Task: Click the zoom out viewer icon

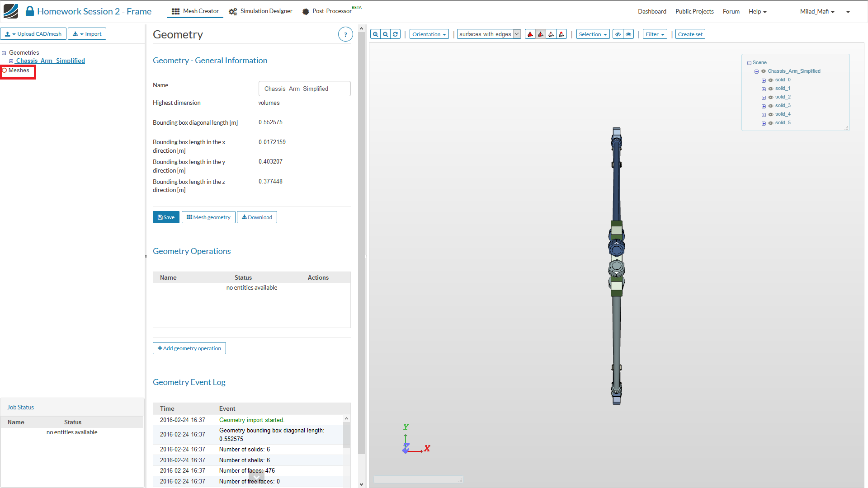Action: click(385, 34)
